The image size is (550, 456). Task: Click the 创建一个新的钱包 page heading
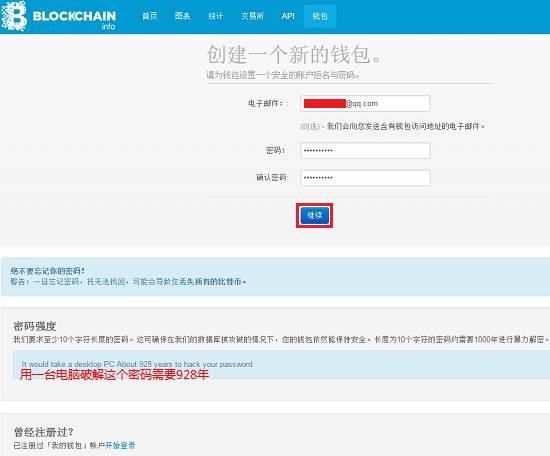coord(294,54)
